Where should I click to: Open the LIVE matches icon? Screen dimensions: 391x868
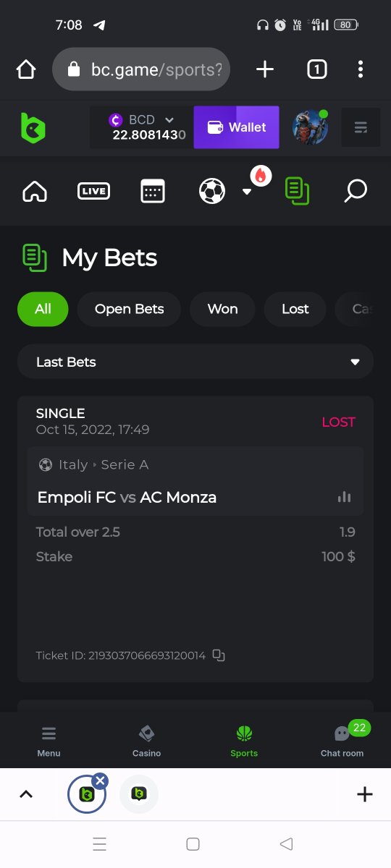click(x=93, y=192)
